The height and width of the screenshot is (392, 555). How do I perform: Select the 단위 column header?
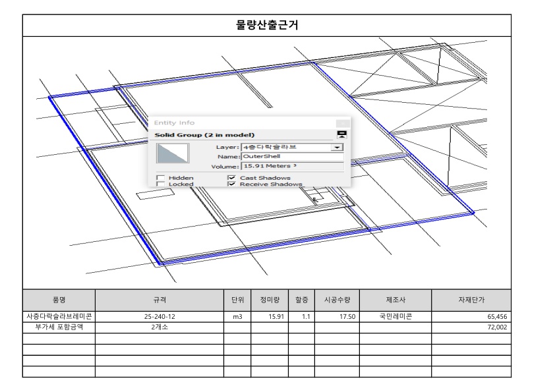(x=237, y=300)
